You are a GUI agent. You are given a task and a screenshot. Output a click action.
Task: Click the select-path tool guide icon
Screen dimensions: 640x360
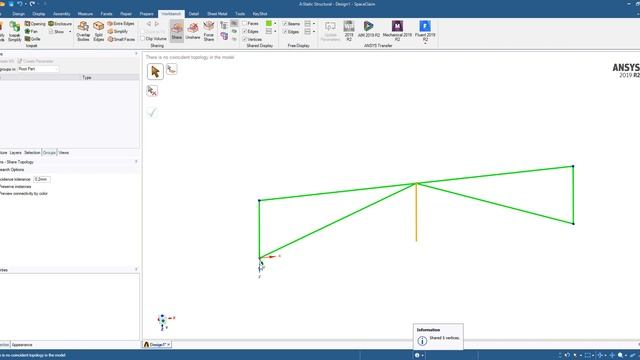coord(171,69)
